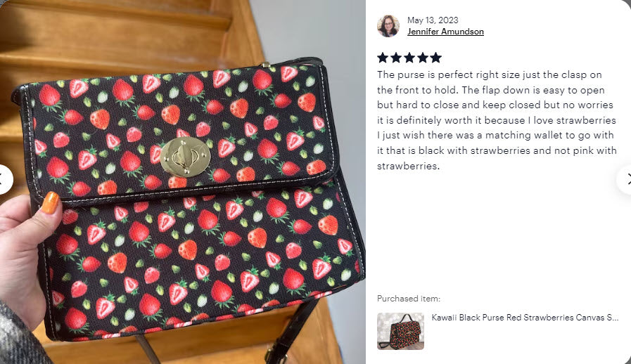
Task: Open the Kawaii Black Purse listing title
Action: (x=525, y=318)
